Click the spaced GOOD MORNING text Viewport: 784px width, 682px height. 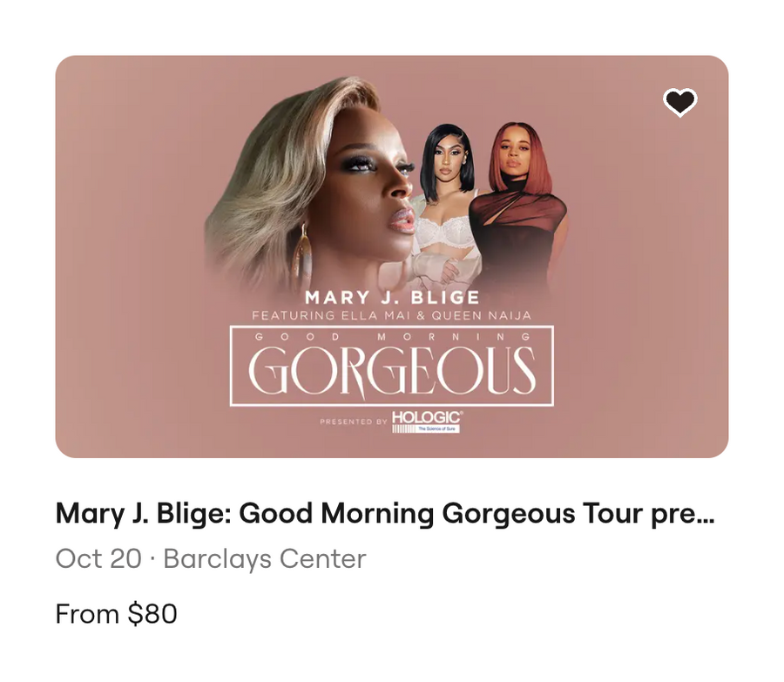[392, 336]
